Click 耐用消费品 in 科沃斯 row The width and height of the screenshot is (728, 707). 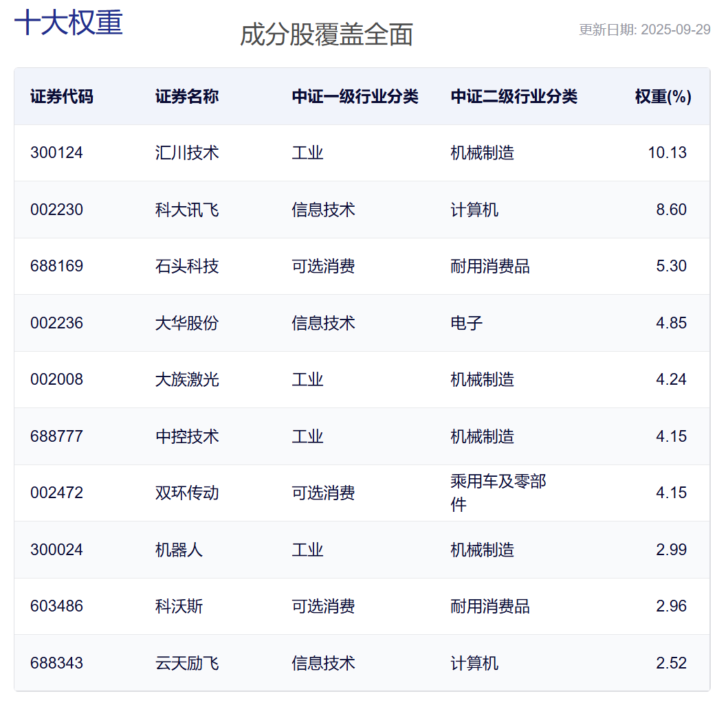(x=490, y=606)
